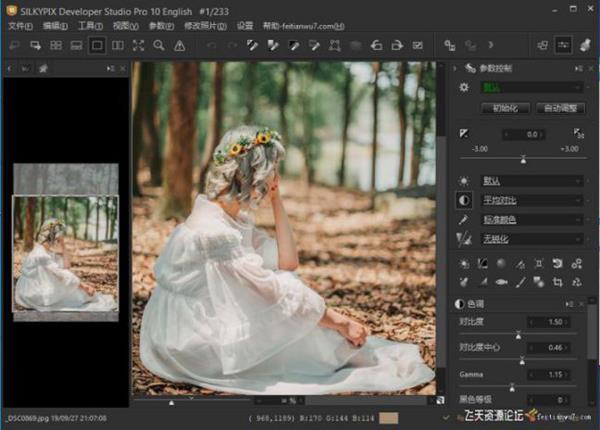Open the 文件(F) menu

19,25
